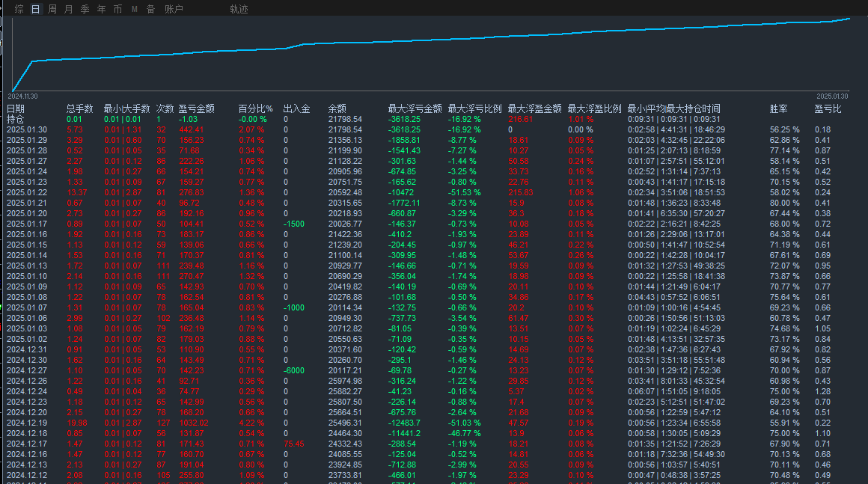Click the 总手数 column header
The width and height of the screenshot is (868, 484).
click(80, 108)
